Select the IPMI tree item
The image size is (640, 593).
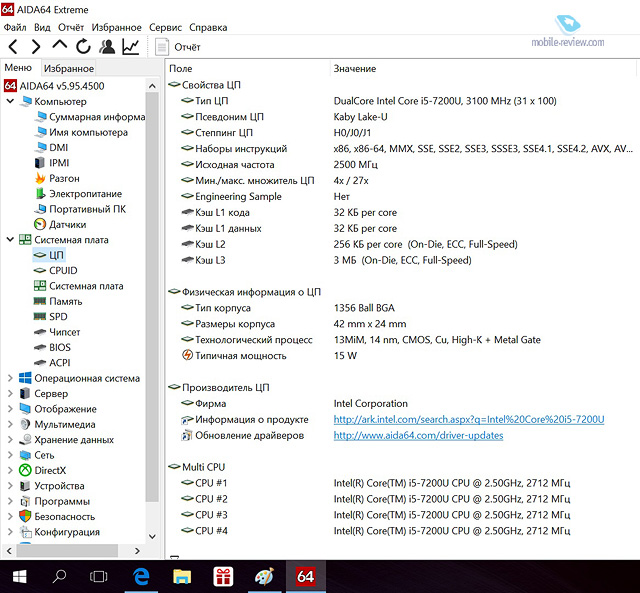52,163
